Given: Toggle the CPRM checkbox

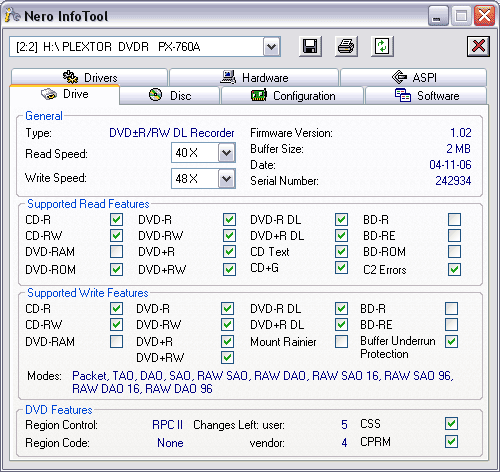Looking at the screenshot, I should tap(451, 442).
